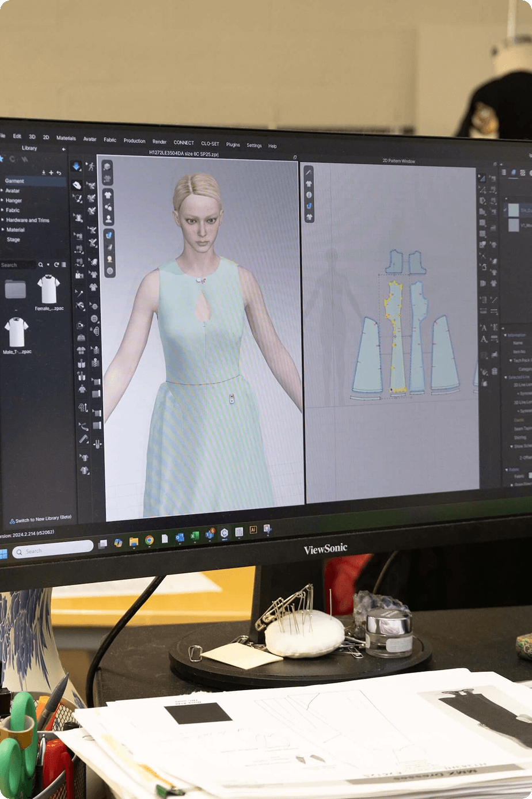532x799 pixels.
Task: Toggle the mesh sphere display icon in 3D viewport
Action: click(109, 271)
